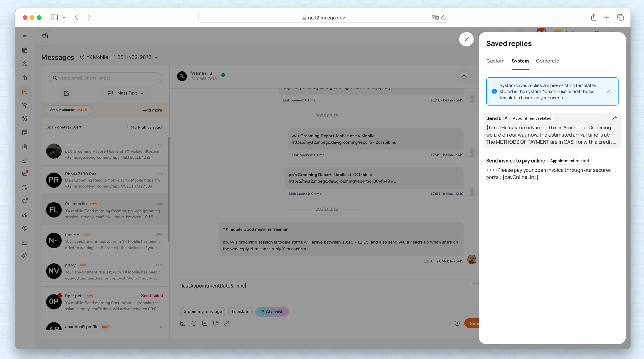Close the Saved replies panel

click(x=466, y=39)
